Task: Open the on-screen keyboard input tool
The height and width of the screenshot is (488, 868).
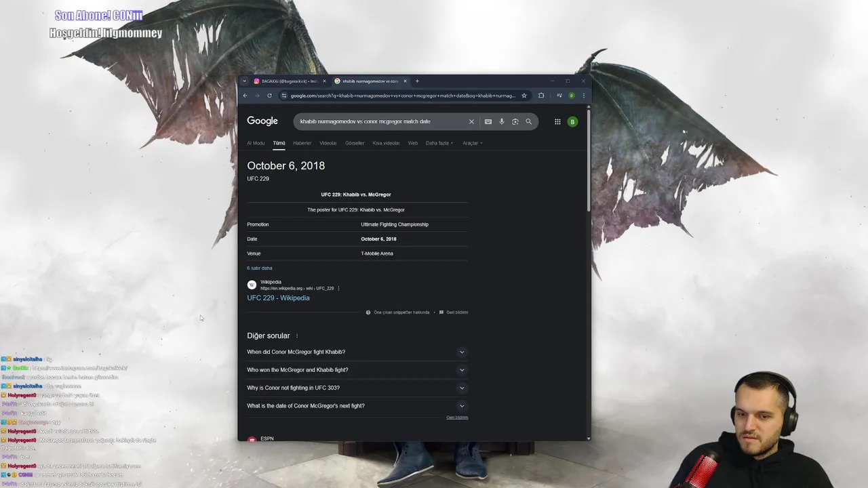Action: pos(488,121)
